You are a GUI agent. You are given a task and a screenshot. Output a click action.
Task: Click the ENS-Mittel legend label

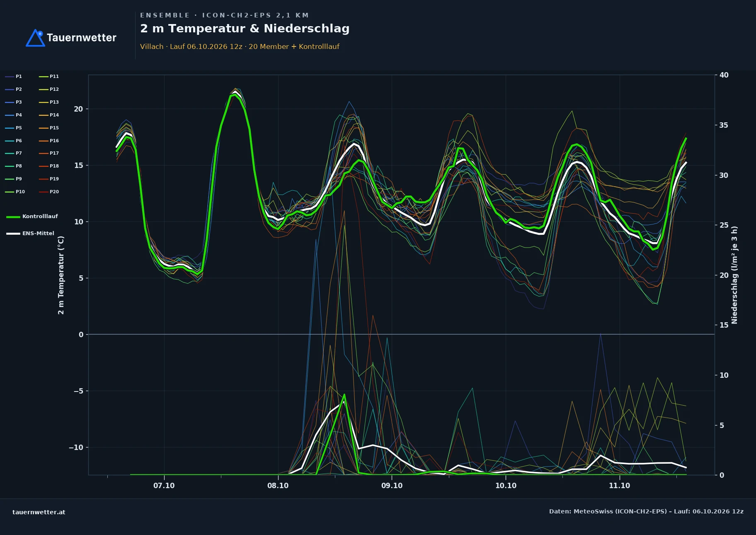point(38,233)
